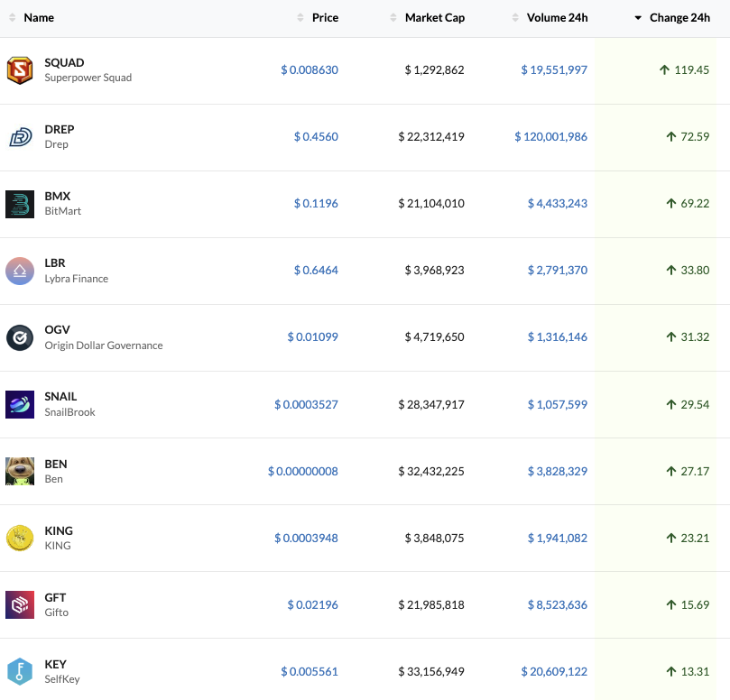Select the Origin Dollar Governance name text

pyautogui.click(x=104, y=345)
